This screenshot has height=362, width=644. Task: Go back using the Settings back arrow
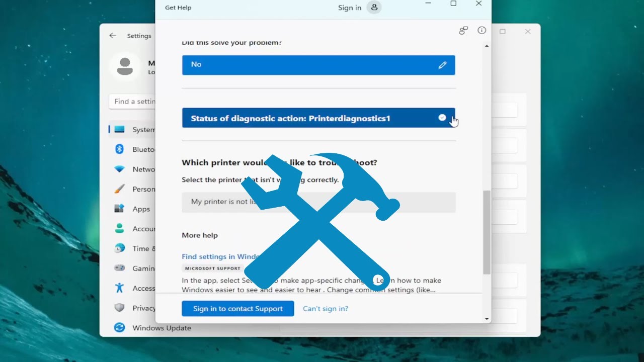tap(113, 36)
